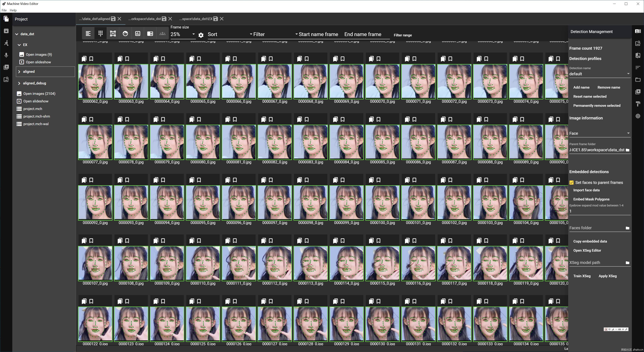Click the Add name button
The image size is (644, 352).
(x=581, y=87)
